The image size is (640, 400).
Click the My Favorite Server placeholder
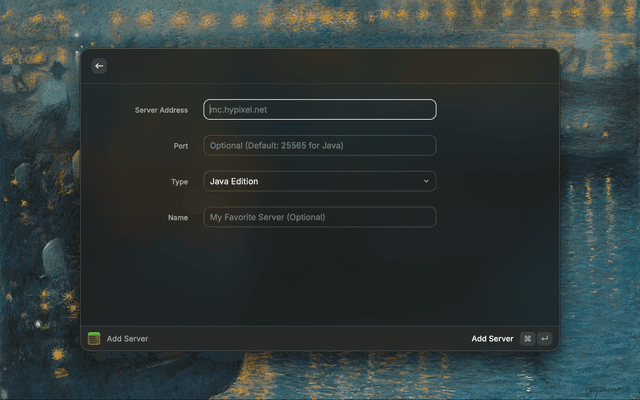[x=267, y=217]
